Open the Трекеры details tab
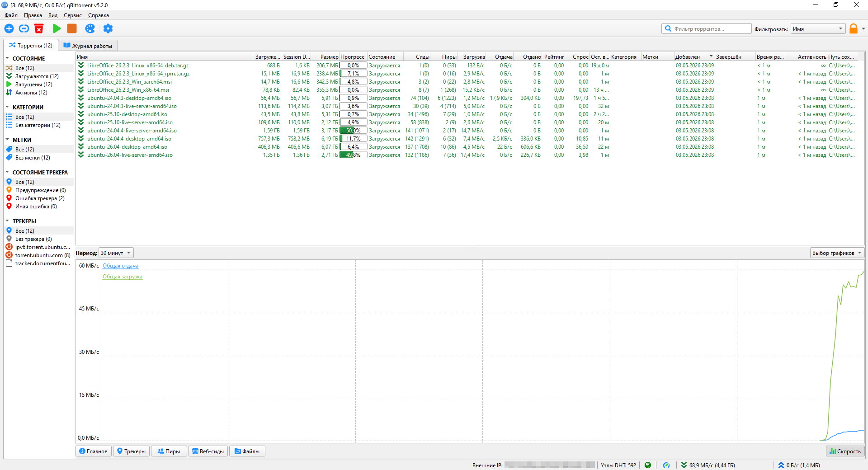 coord(131,451)
